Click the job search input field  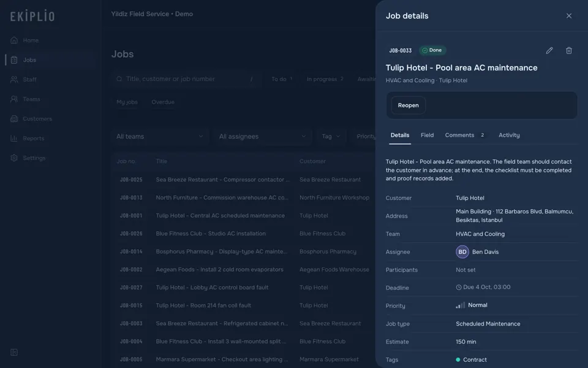pos(186,79)
